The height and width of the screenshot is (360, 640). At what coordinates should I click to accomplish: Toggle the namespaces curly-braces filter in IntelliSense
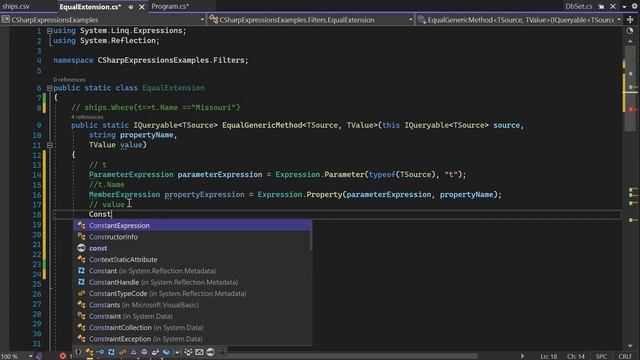tap(78, 352)
